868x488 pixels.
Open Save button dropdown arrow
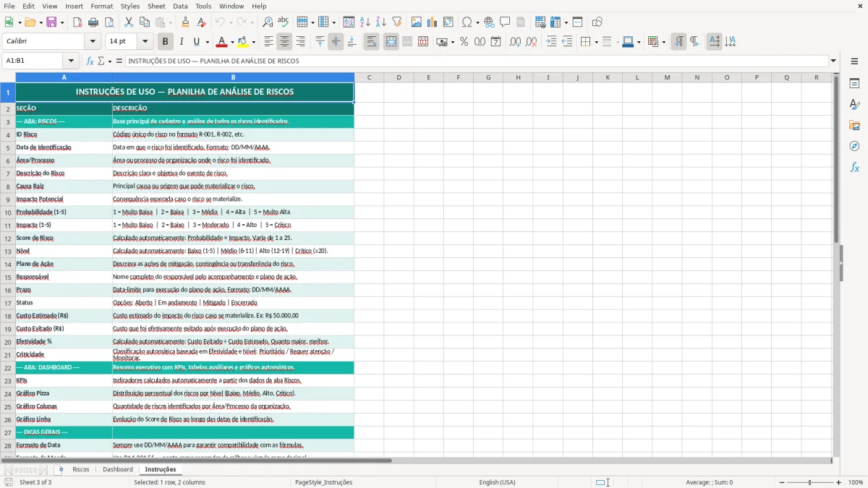pyautogui.click(x=61, y=22)
